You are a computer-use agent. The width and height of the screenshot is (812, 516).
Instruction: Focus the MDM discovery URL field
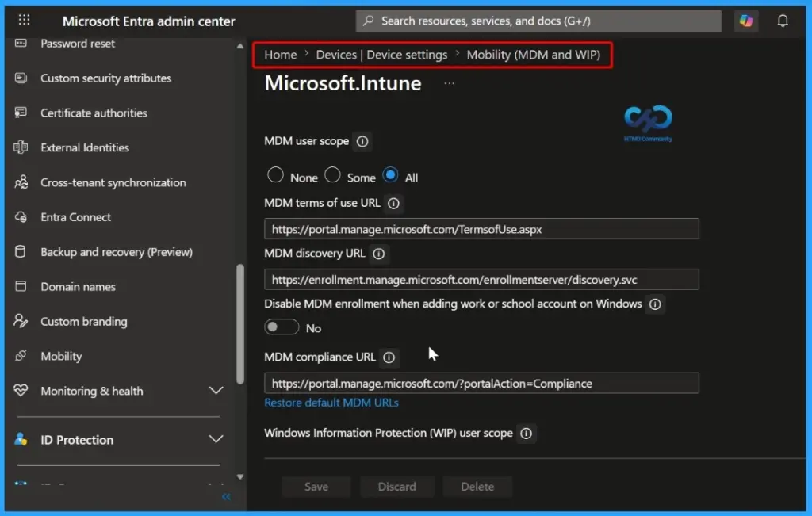481,280
